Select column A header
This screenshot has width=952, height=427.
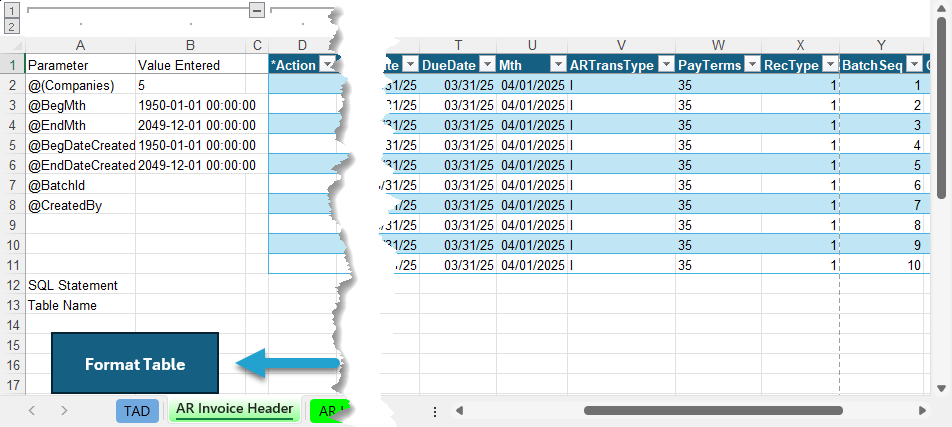80,46
